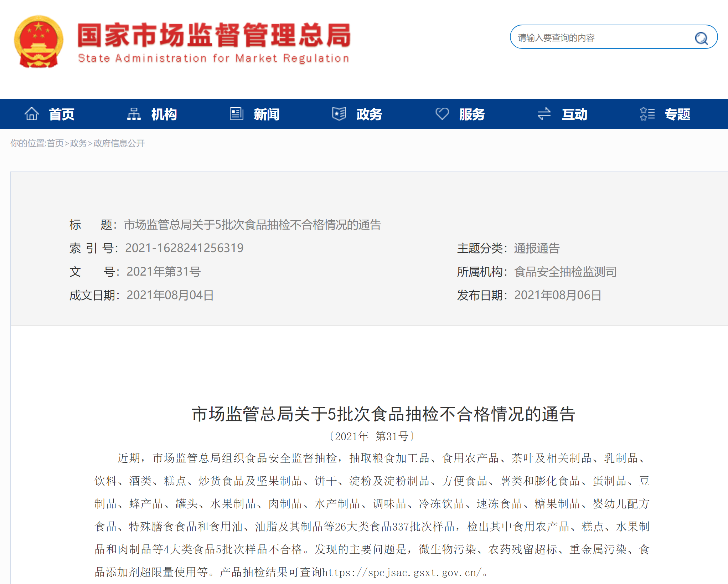Click the heart icon beside 服务
Screen dimensions: 728x584
[442, 114]
